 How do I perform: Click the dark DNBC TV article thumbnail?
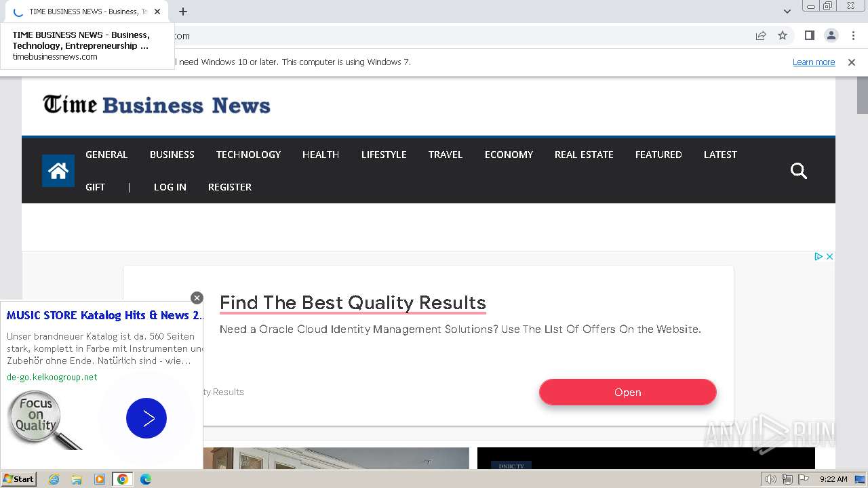(x=646, y=458)
